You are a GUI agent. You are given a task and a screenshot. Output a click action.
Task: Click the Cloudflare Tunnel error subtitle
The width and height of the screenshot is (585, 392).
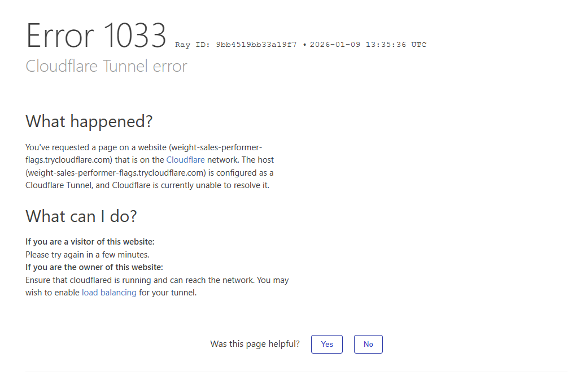click(106, 66)
